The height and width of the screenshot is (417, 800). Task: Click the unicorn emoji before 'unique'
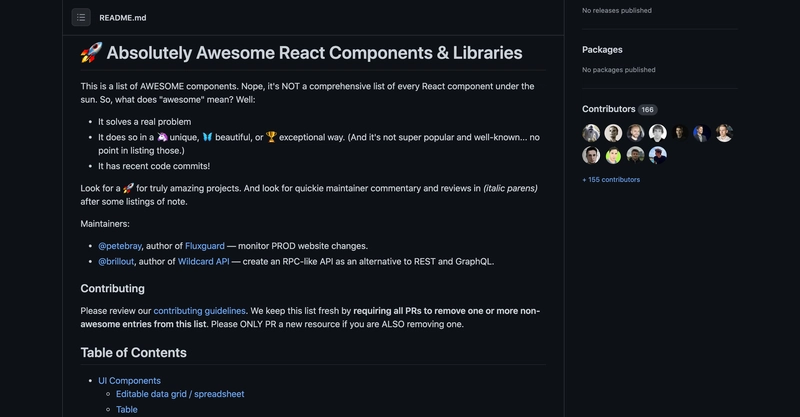[162, 137]
